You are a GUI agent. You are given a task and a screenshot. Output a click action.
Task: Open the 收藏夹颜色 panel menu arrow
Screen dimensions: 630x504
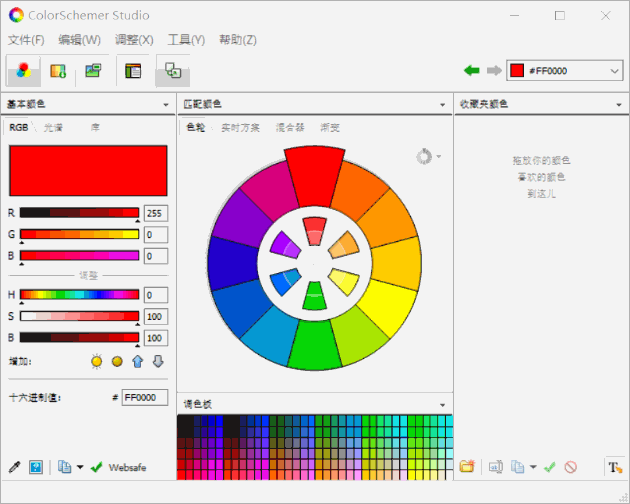pos(619,105)
